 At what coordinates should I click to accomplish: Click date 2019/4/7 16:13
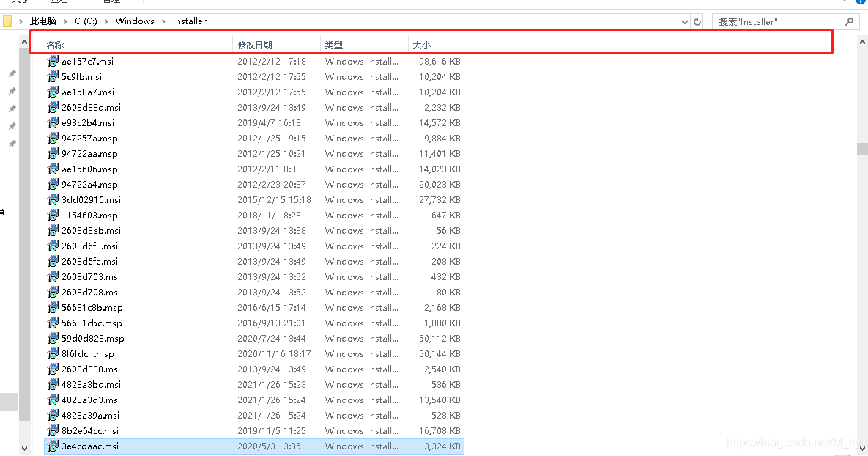tap(269, 123)
